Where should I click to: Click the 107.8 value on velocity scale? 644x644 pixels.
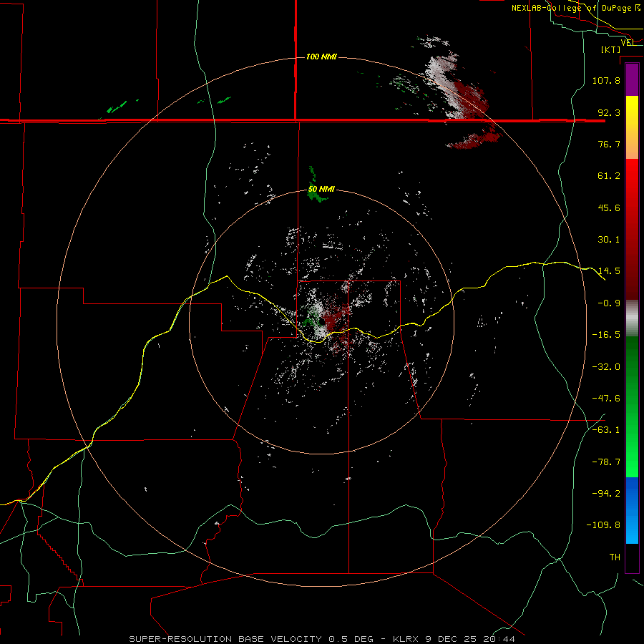click(606, 80)
